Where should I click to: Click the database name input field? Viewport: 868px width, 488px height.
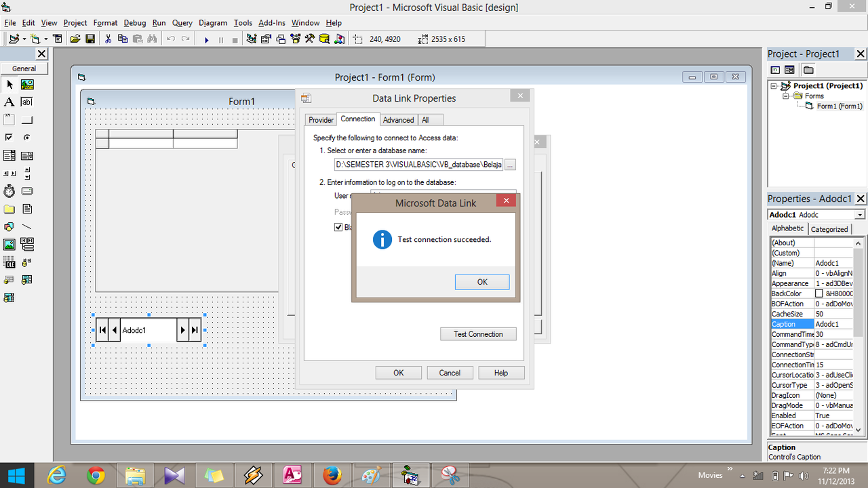pos(418,165)
